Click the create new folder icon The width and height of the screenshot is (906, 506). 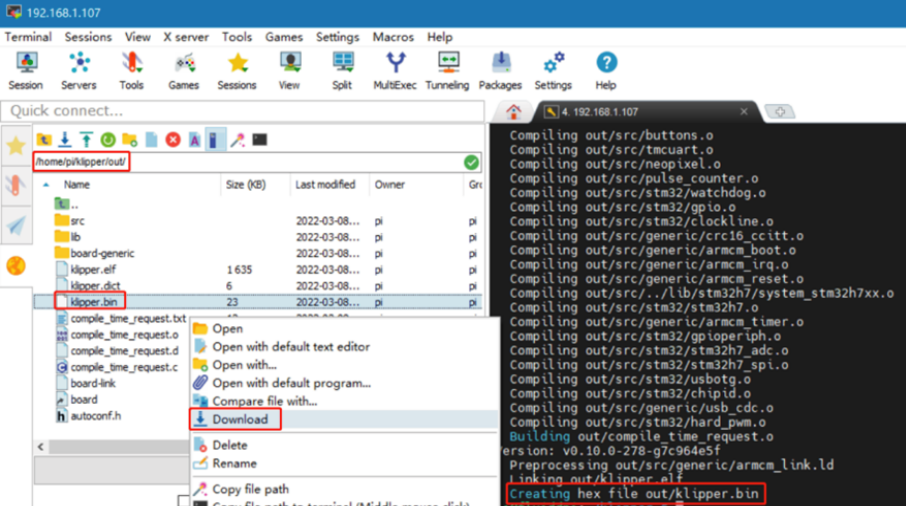130,140
